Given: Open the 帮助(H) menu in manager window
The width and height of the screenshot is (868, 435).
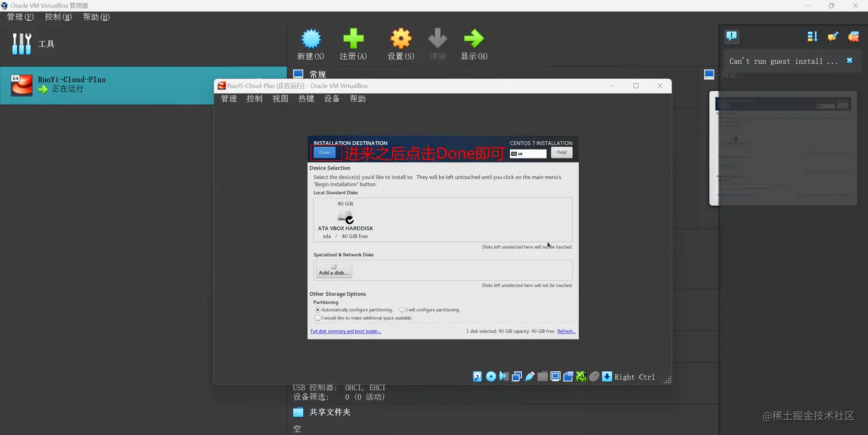Looking at the screenshot, I should (96, 17).
